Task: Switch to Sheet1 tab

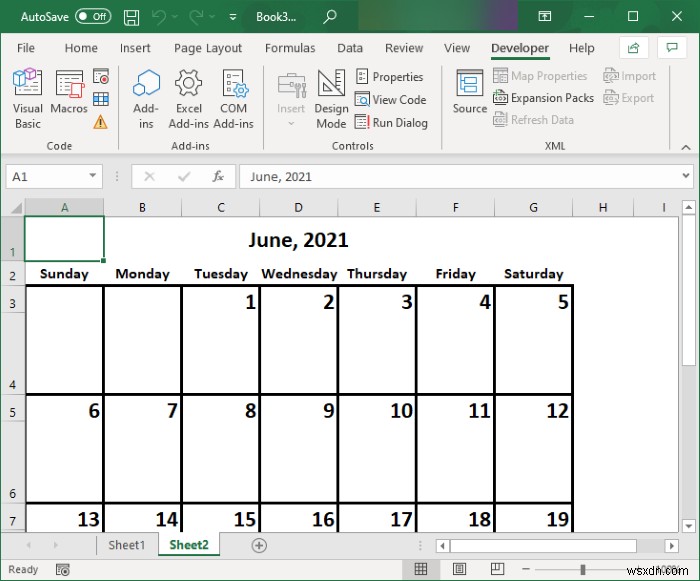Action: coord(127,545)
